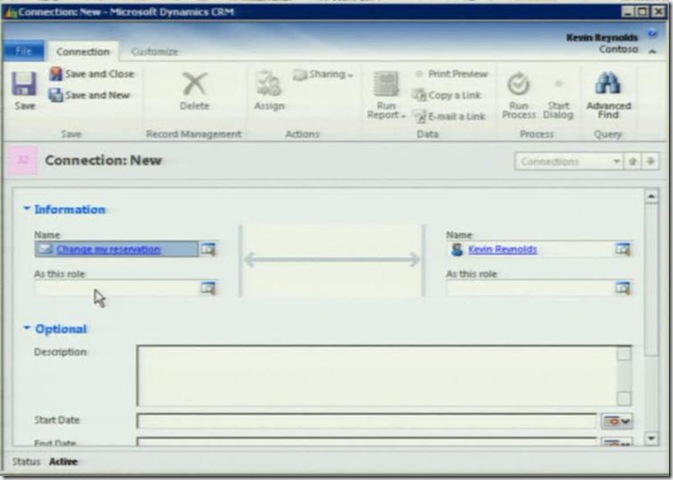Click the form scrollbar up arrow
The width and height of the screenshot is (673, 480).
click(x=651, y=197)
